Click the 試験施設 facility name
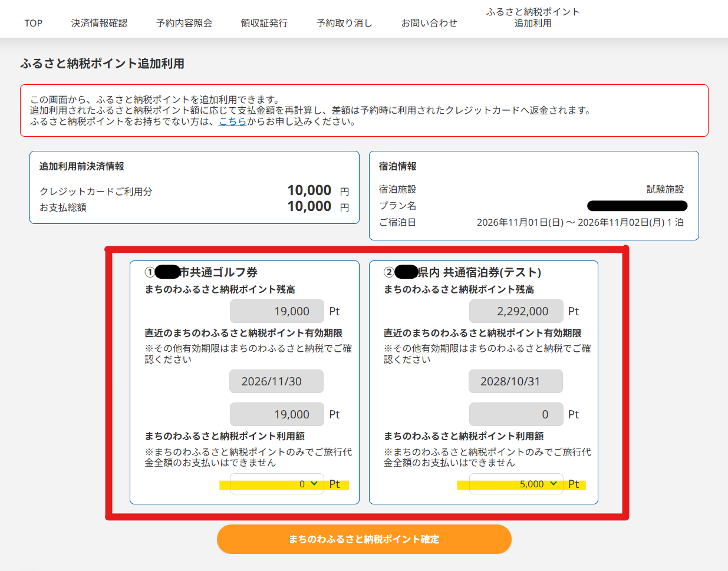This screenshot has height=571, width=728. click(666, 189)
